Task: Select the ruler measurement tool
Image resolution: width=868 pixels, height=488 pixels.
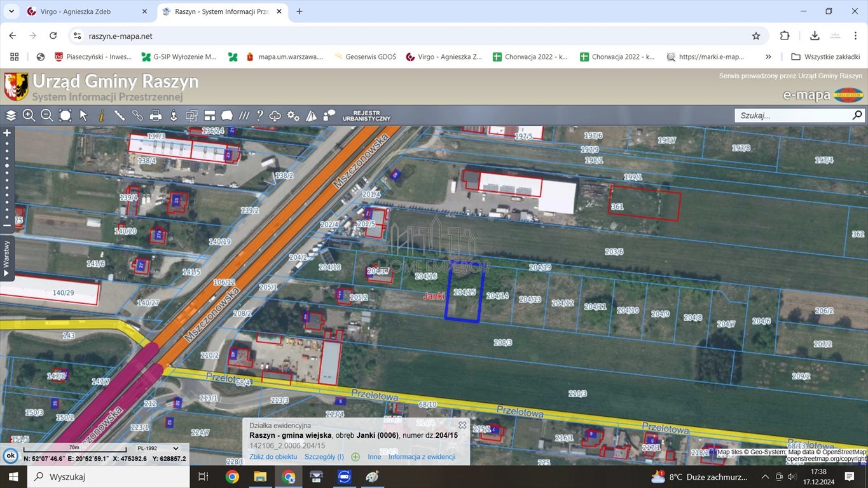Action: click(119, 115)
